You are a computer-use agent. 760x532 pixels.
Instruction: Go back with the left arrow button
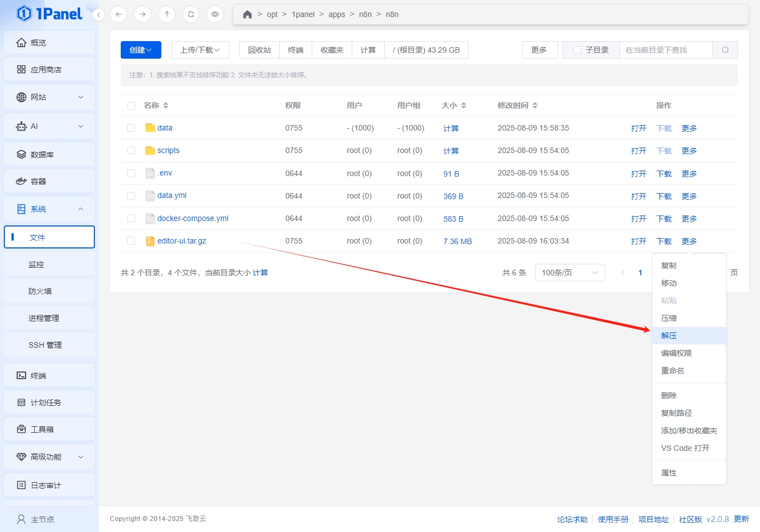click(x=119, y=14)
